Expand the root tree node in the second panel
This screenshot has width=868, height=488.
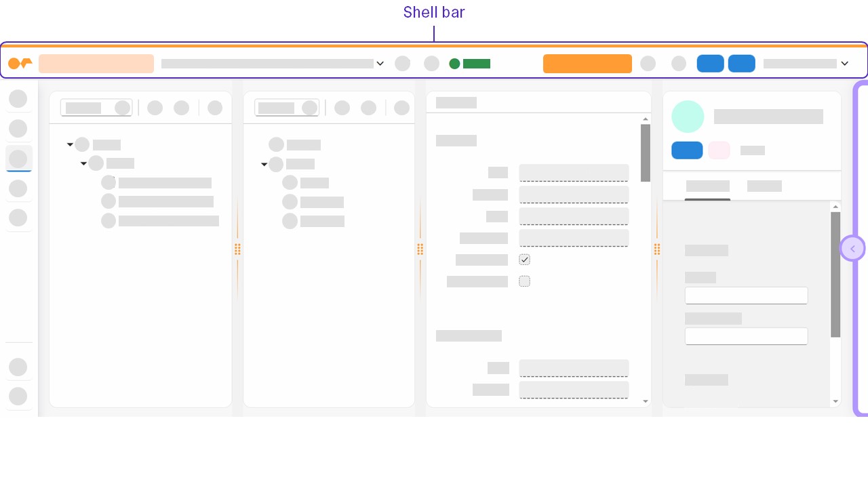264,164
